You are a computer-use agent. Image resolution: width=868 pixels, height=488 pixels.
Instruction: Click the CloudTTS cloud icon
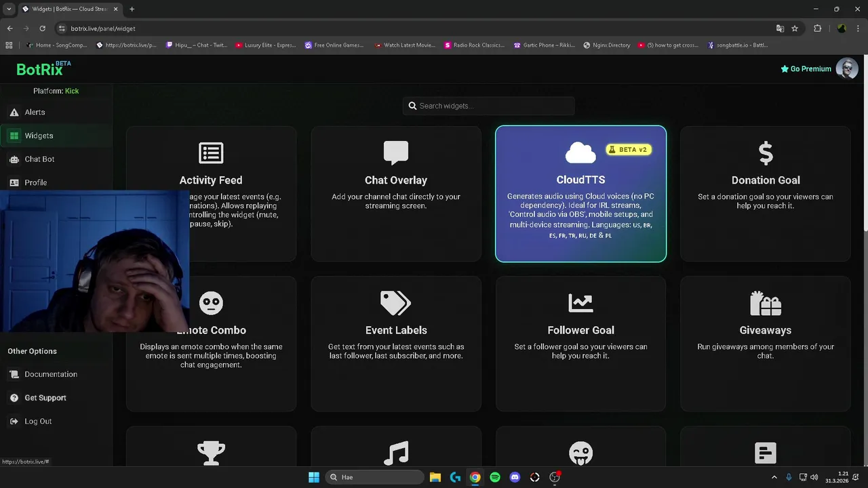[580, 152]
